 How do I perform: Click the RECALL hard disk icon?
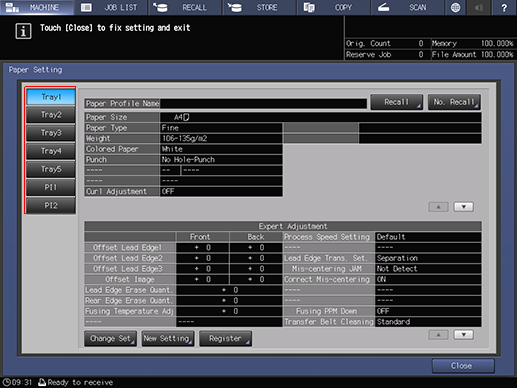tap(160, 7)
